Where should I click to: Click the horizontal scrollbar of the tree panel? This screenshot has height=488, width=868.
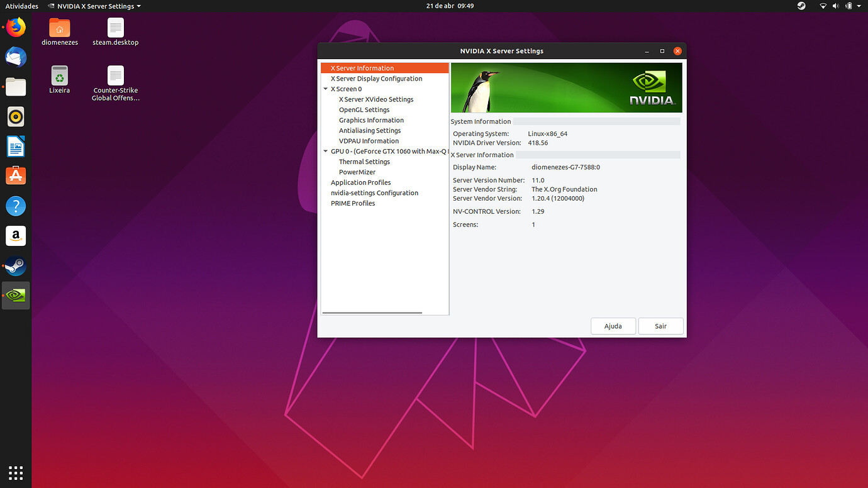(x=372, y=313)
